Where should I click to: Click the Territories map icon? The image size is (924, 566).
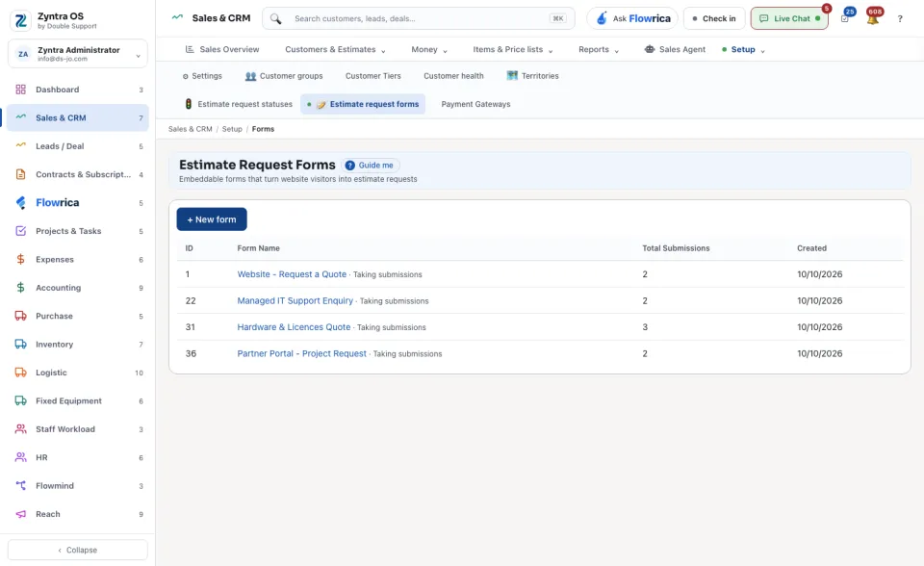(512, 76)
